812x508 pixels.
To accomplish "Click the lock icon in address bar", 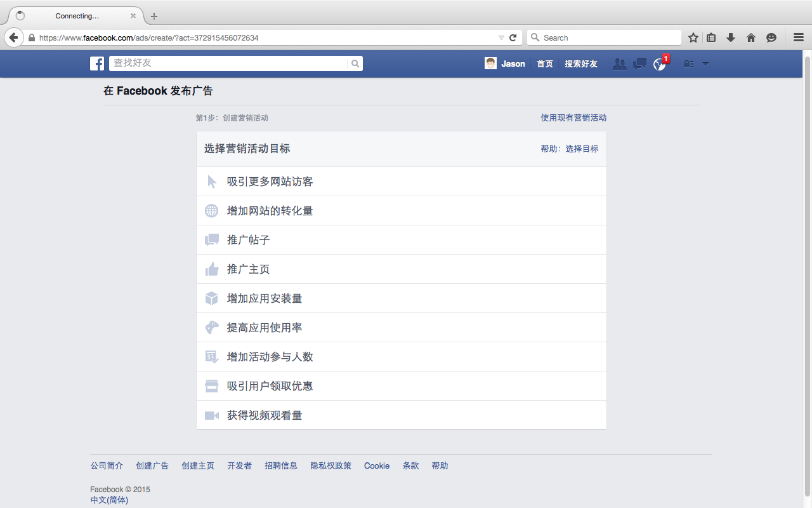I will pos(32,37).
